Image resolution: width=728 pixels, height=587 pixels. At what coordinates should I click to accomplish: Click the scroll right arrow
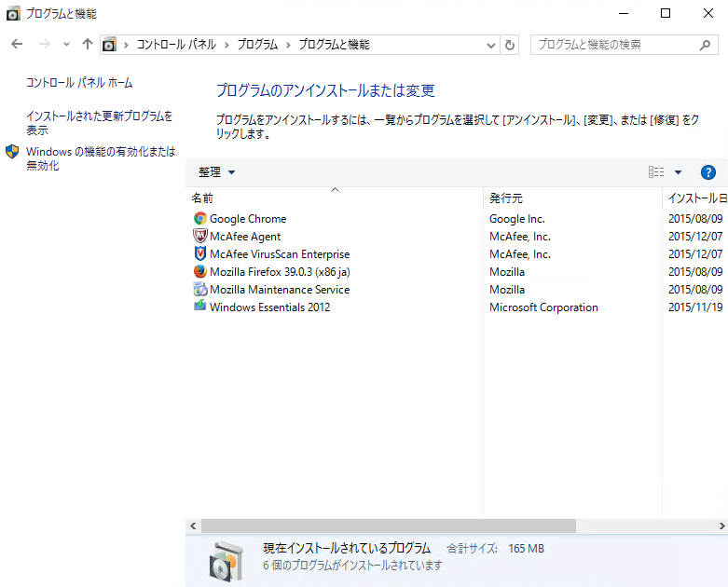[722, 526]
